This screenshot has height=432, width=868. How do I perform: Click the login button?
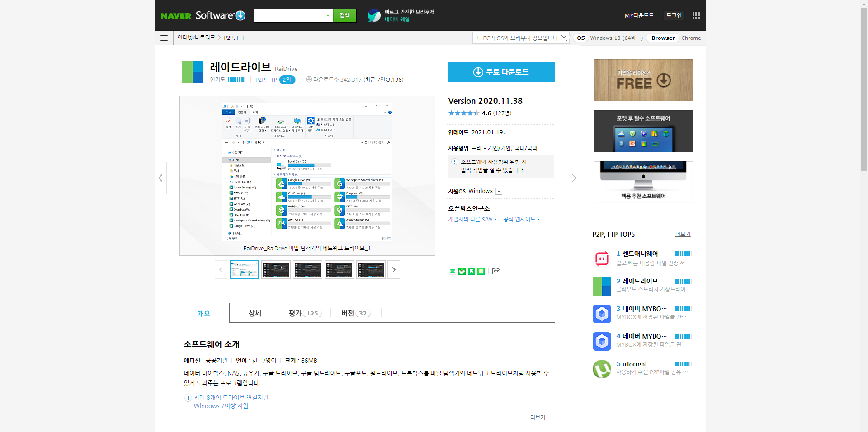tap(674, 15)
